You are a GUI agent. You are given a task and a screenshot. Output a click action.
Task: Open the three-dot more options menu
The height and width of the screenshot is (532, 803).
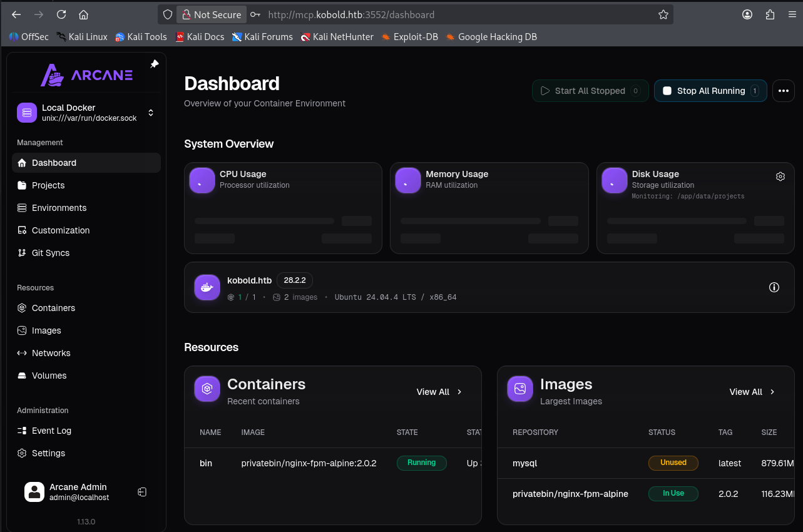point(783,91)
